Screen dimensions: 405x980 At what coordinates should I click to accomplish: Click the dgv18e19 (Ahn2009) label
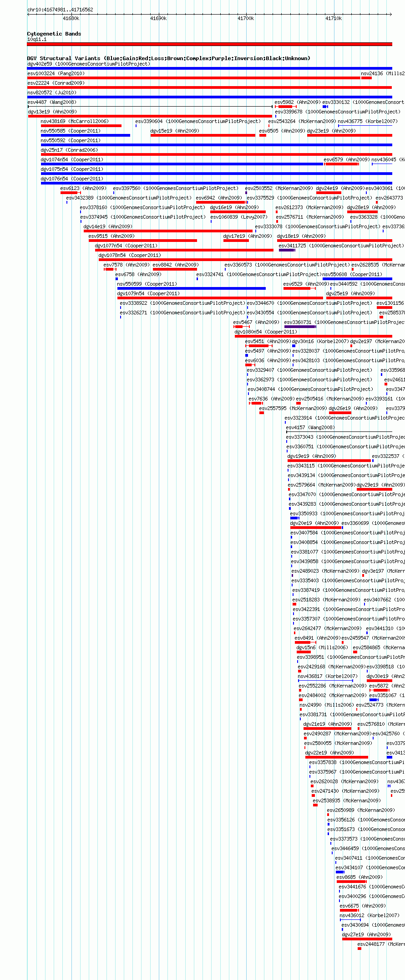(x=302, y=236)
